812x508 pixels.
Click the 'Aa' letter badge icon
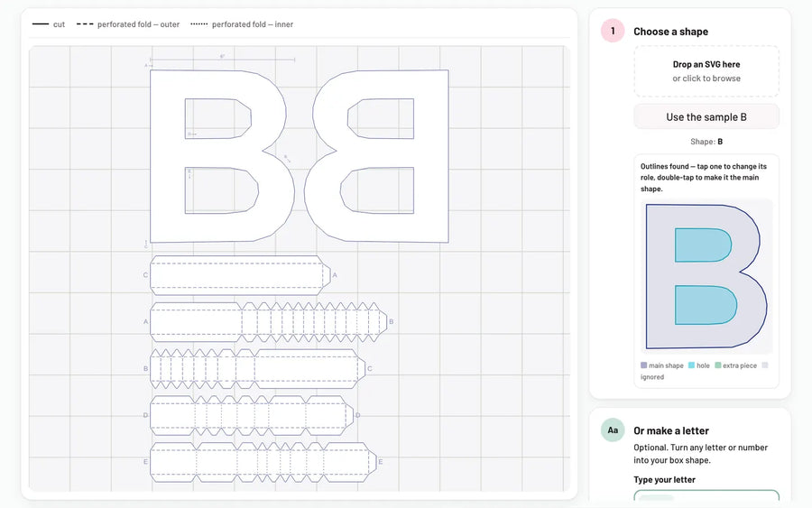tap(613, 429)
